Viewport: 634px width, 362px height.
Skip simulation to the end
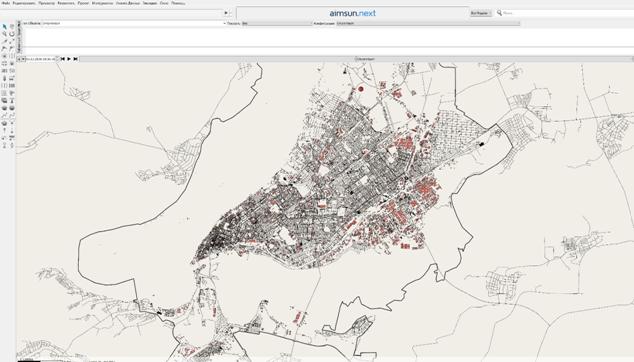tap(75, 59)
